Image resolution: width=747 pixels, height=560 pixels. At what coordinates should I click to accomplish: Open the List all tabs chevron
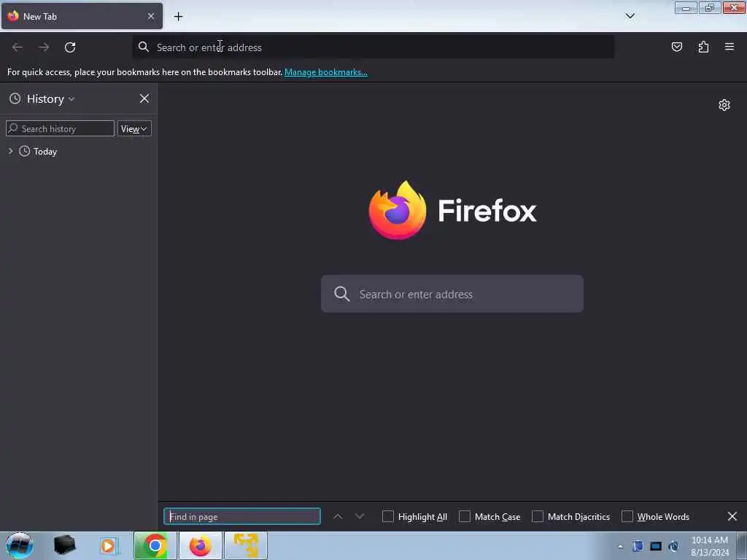(630, 16)
